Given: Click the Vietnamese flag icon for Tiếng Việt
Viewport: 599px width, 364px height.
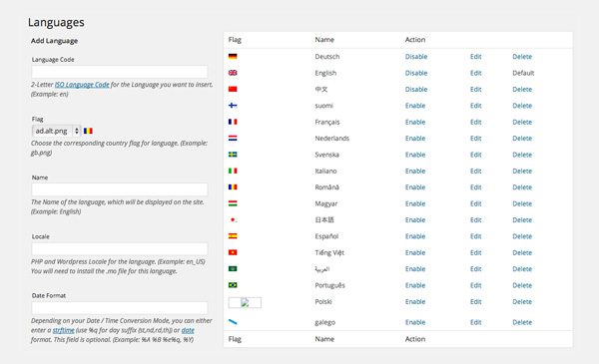Looking at the screenshot, I should click(233, 252).
